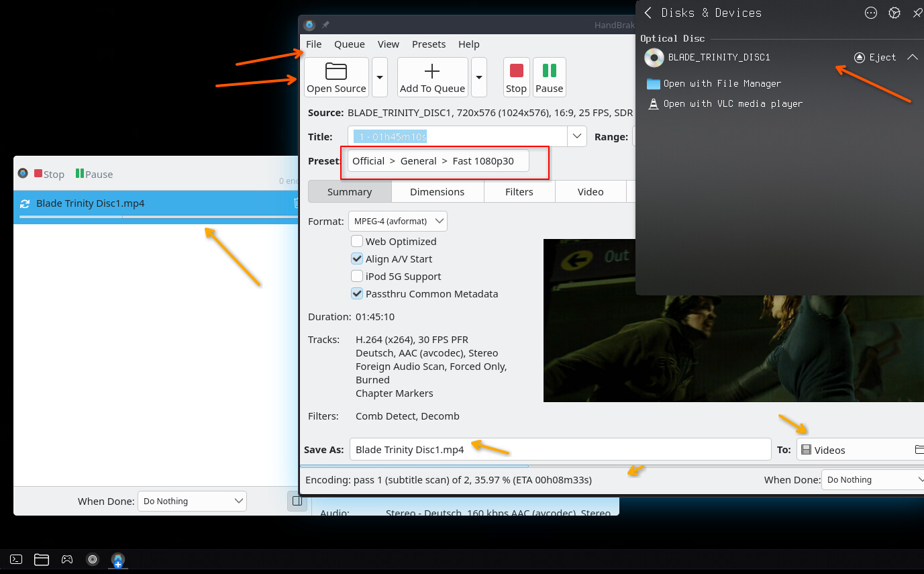Open the Open Source dropdown arrow
The height and width of the screenshot is (574, 924).
[379, 77]
